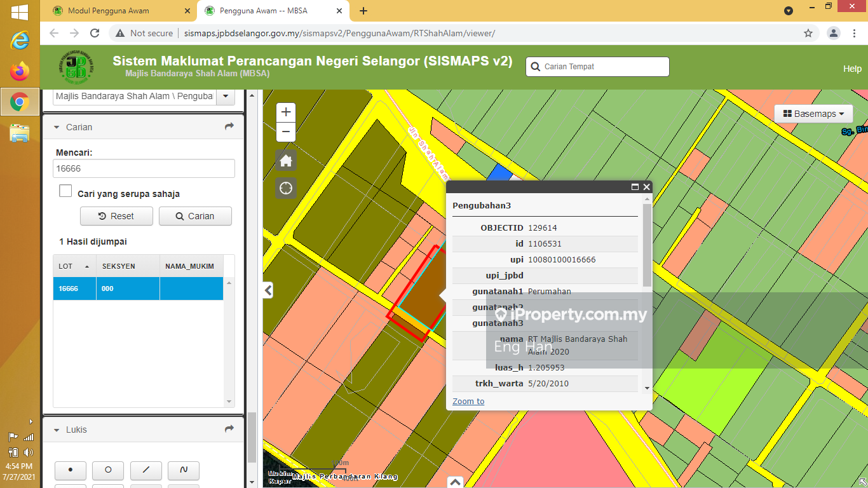Click the map zoom in plus button
The width and height of the screenshot is (868, 488).
(x=286, y=112)
